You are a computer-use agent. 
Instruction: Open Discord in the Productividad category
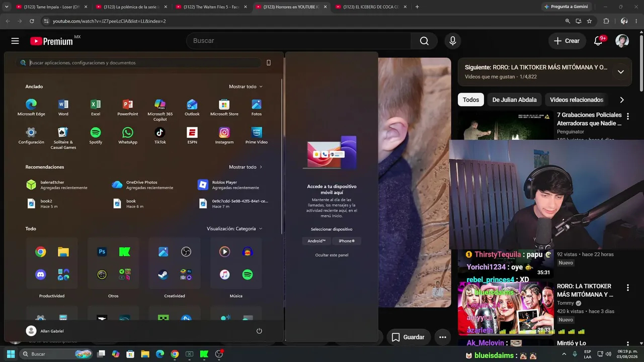tap(41, 275)
